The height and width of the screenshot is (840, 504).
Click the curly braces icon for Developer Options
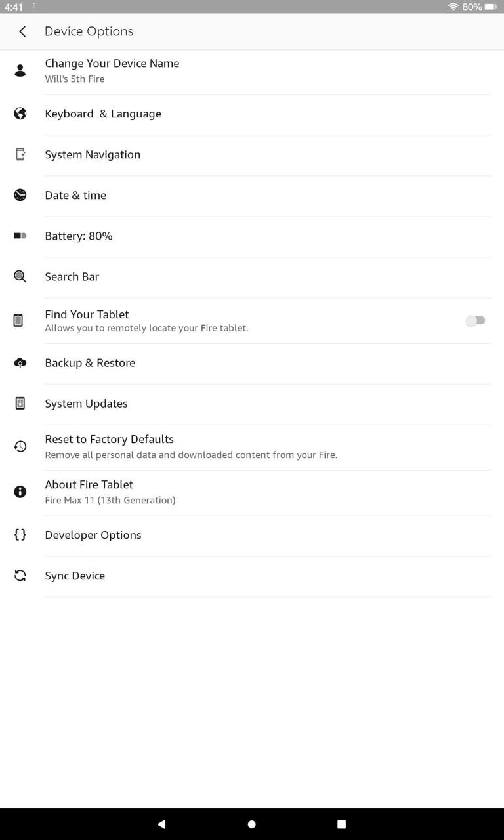(x=20, y=535)
